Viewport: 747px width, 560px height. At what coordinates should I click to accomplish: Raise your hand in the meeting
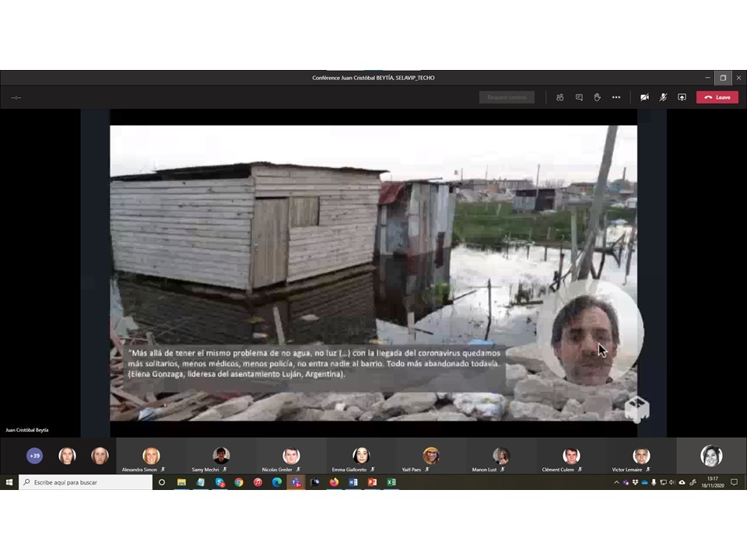(598, 97)
